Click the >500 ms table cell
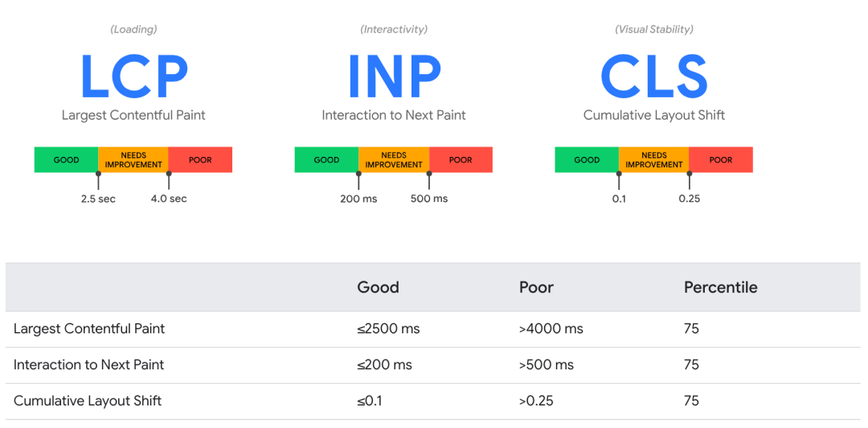This screenshot has height=428, width=868. (x=547, y=364)
